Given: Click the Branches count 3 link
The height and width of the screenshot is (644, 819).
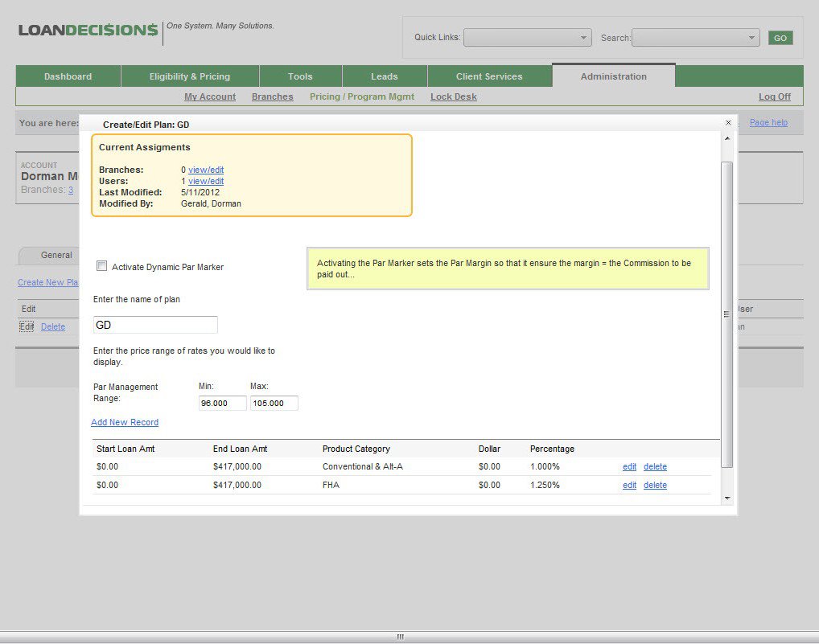Looking at the screenshot, I should (x=71, y=190).
